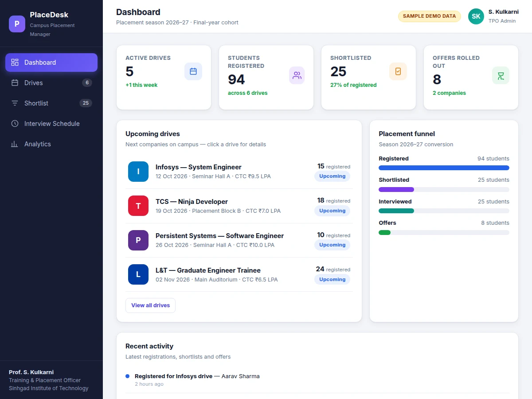
Task: Click the 'across 6 drives' text
Action: [248, 93]
